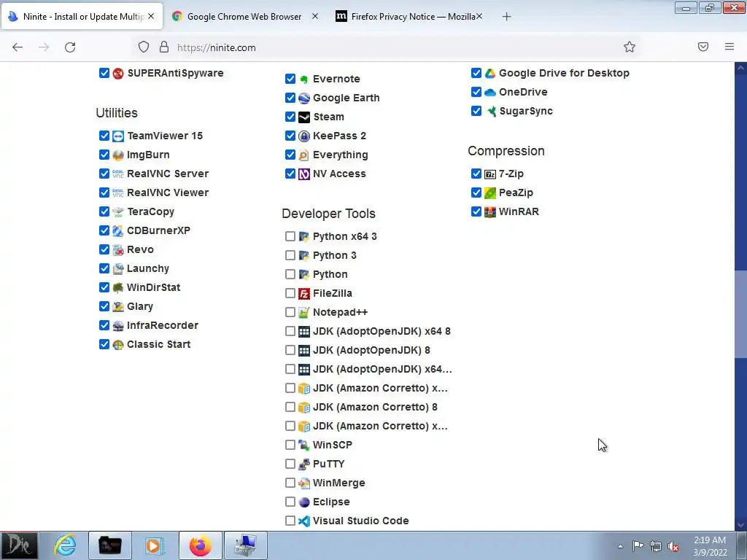Click the Notepad++ icon

pyautogui.click(x=304, y=312)
